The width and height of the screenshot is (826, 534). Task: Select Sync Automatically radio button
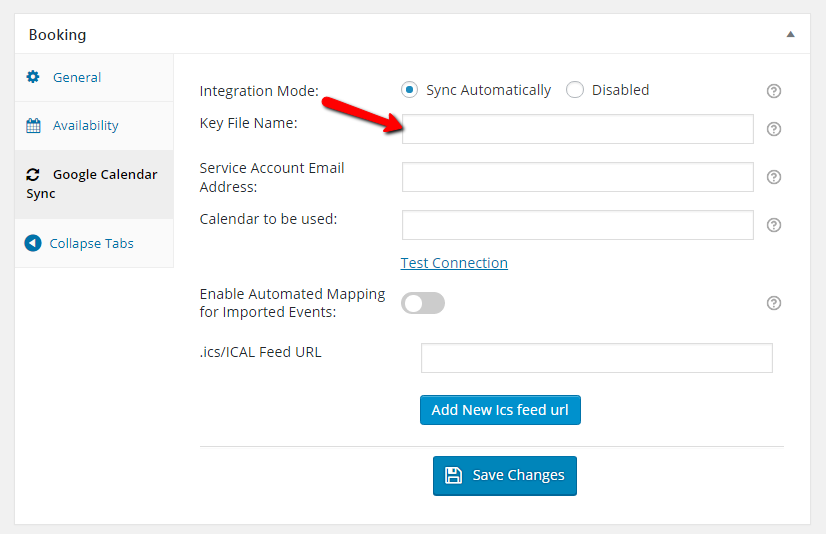pyautogui.click(x=409, y=90)
